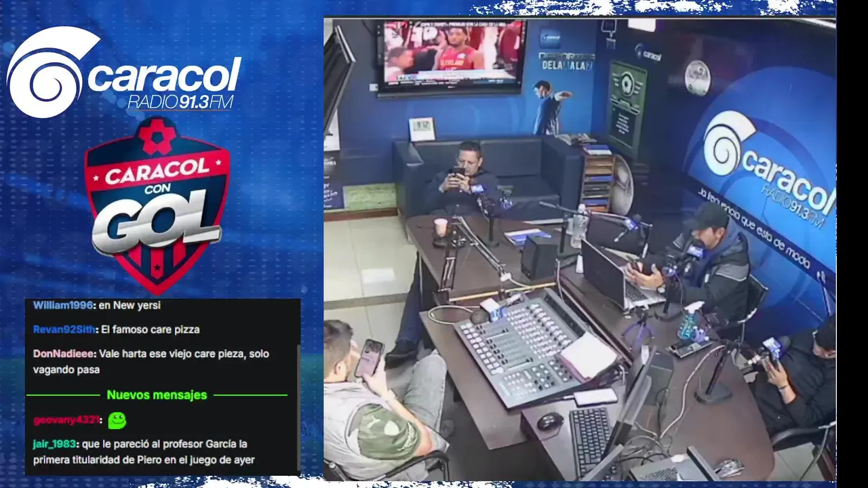Click the message "en New yersi"
This screenshot has width=868, height=488.
pyautogui.click(x=130, y=305)
